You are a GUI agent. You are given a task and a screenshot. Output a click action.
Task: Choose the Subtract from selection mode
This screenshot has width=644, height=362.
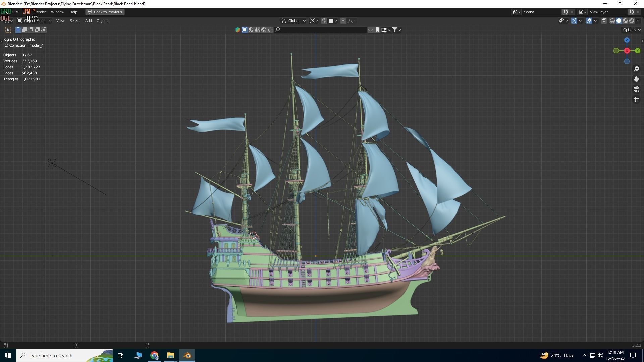(x=31, y=30)
